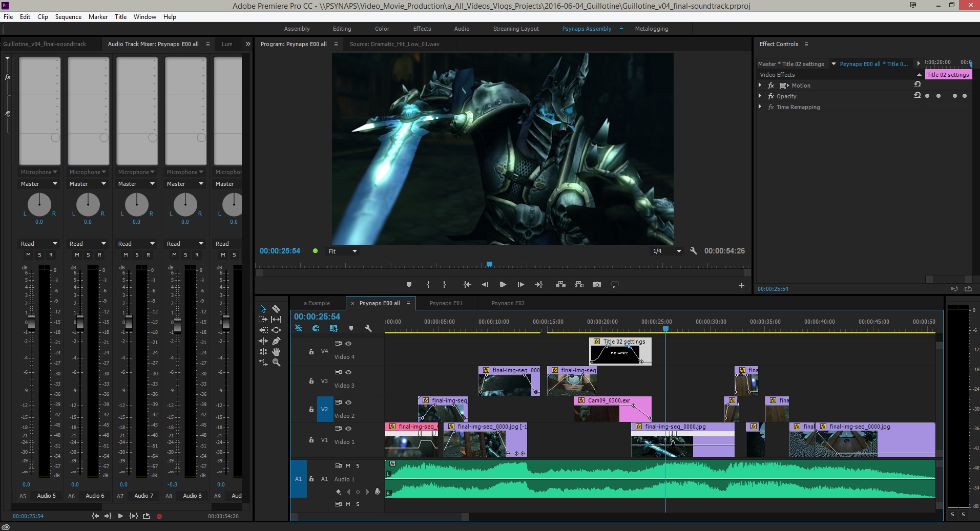980x531 pixels.
Task: Mute Audio 5 in the track mixer
Action: tap(28, 255)
